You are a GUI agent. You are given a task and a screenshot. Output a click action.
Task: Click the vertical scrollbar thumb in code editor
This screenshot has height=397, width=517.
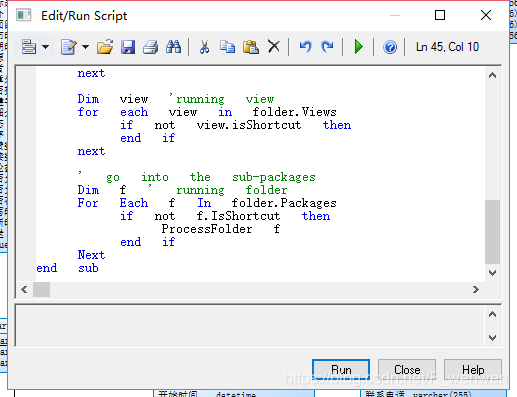pyautogui.click(x=492, y=232)
